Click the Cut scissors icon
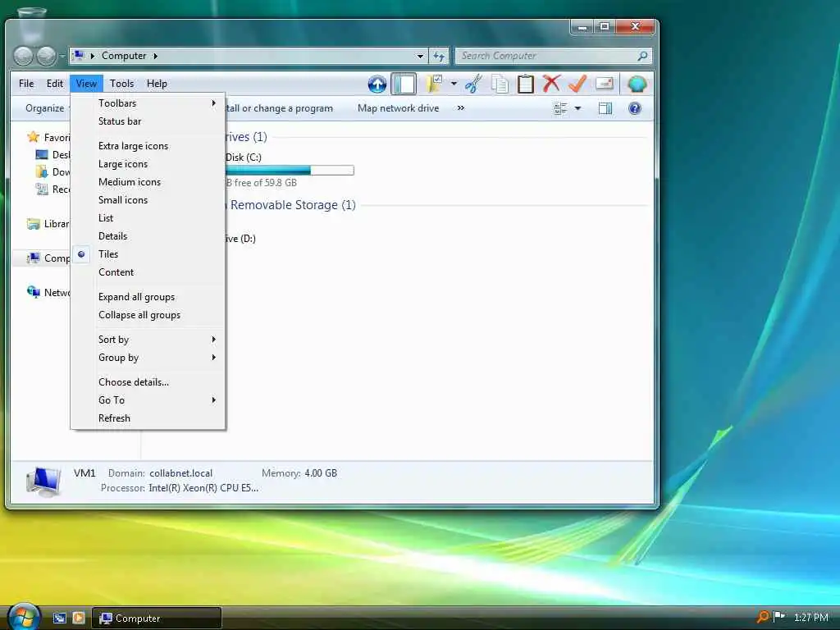This screenshot has width=840, height=630. (x=473, y=84)
